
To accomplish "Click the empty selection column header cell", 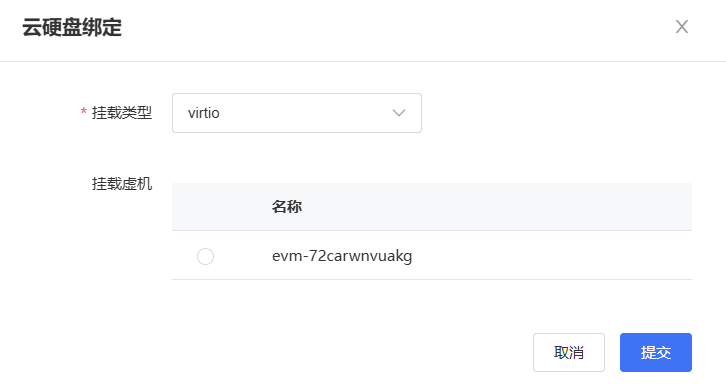I will pos(206,207).
